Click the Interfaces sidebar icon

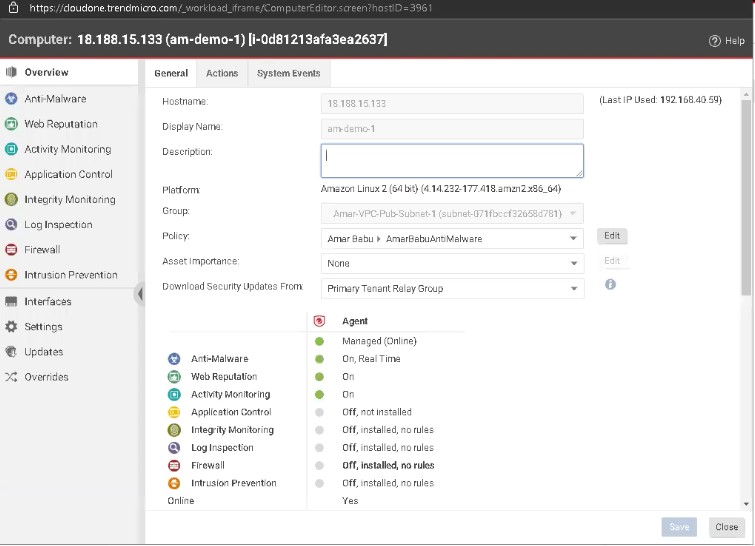11,301
